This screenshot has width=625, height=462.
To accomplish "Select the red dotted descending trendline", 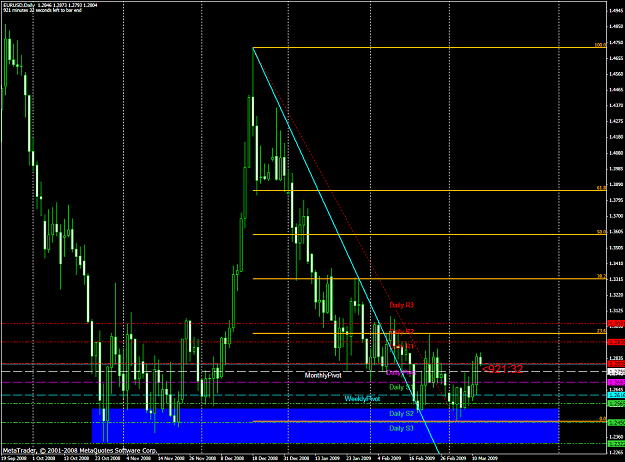I will click(355, 234).
